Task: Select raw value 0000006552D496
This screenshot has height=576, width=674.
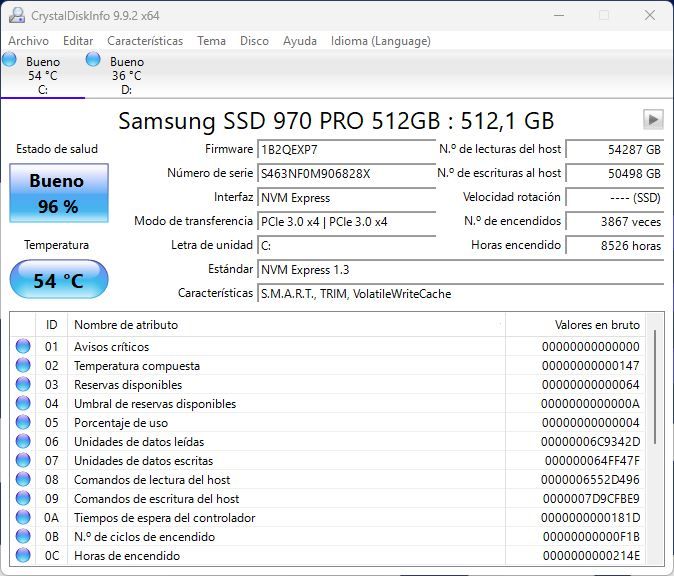Action: pyautogui.click(x=590, y=479)
